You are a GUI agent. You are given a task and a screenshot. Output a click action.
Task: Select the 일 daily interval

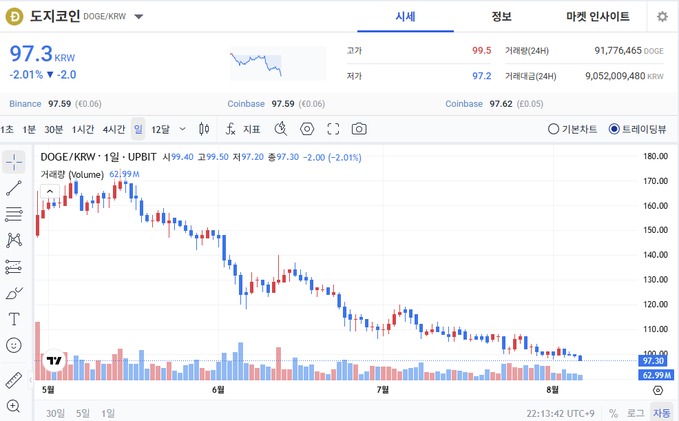tap(138, 129)
